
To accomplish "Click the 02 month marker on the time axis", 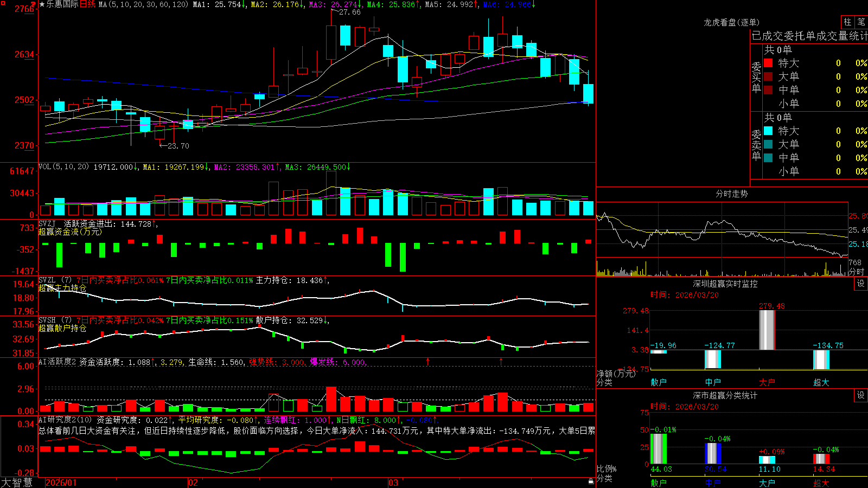I will 193,483.
